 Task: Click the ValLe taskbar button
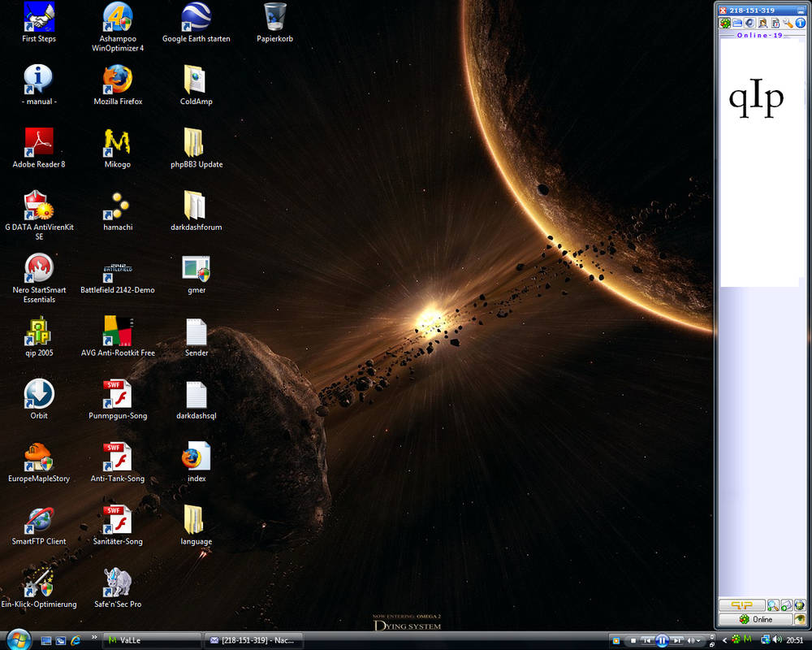coord(154,641)
